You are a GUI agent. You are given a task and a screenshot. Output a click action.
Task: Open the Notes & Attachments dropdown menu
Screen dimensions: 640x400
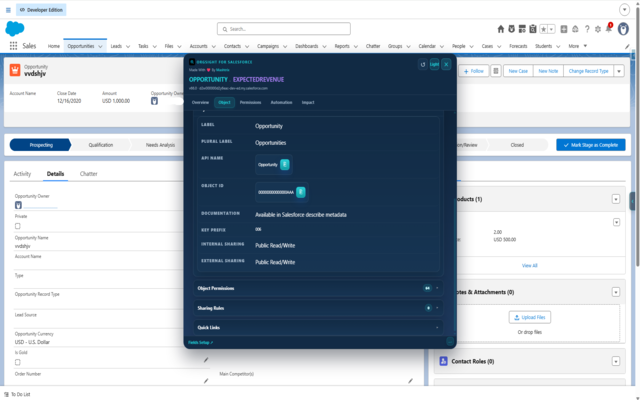[616, 292]
